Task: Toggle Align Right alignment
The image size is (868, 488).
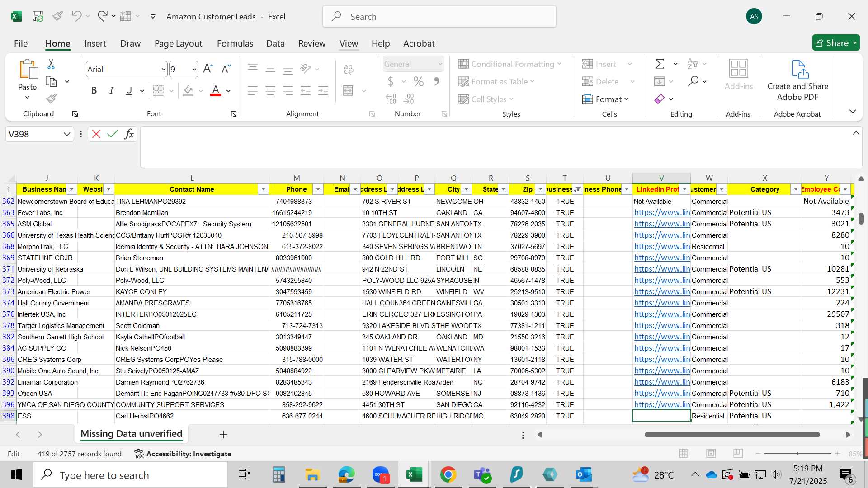Action: (x=288, y=90)
